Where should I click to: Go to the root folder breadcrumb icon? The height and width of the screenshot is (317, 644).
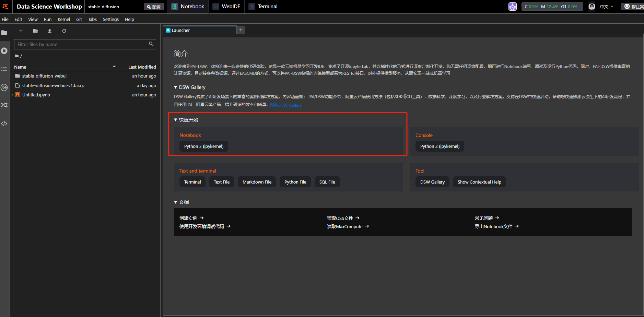pyautogui.click(x=17, y=56)
